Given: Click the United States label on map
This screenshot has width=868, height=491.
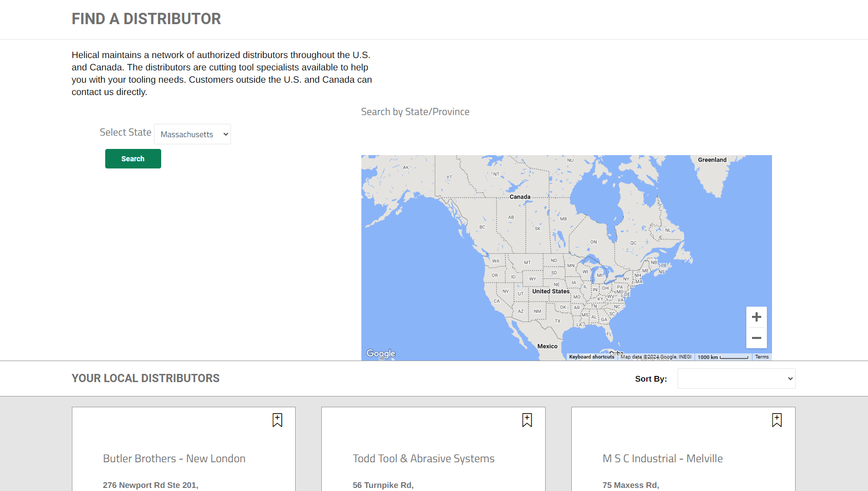Looking at the screenshot, I should click(551, 291).
